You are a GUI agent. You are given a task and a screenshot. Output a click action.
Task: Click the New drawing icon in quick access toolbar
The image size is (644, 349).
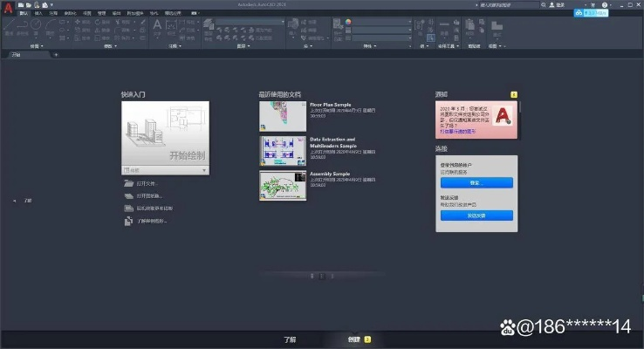coord(21,5)
